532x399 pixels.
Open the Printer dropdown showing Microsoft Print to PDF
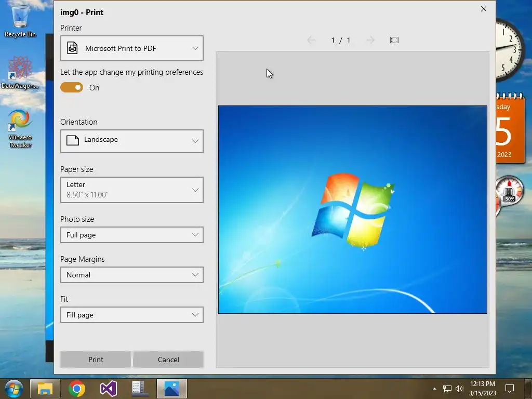pyautogui.click(x=131, y=48)
